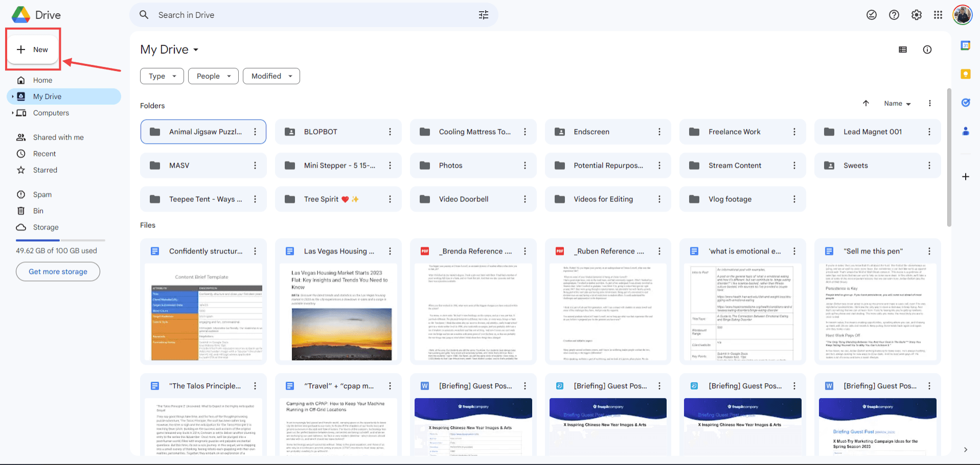
Task: Expand My Drive tree in sidebar
Action: click(12, 97)
